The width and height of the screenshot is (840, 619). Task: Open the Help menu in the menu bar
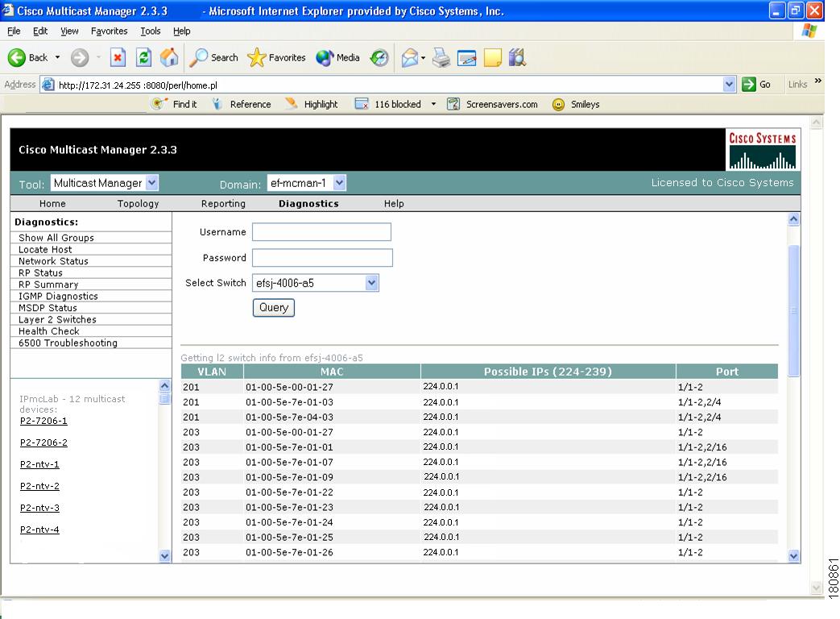(181, 31)
